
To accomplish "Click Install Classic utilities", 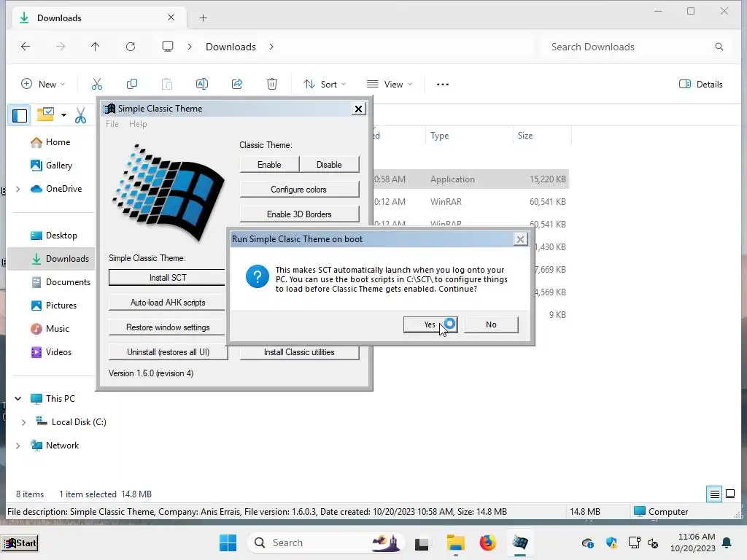I will point(299,352).
